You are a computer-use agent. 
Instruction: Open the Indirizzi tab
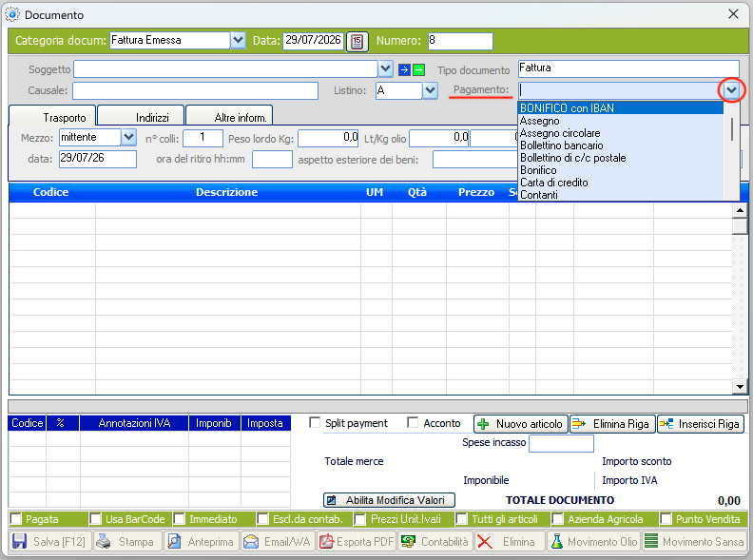141,115
